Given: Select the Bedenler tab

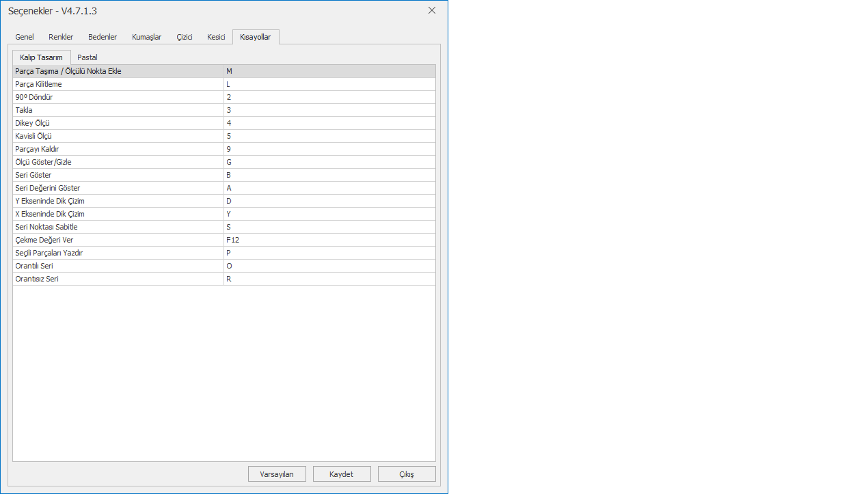Looking at the screenshot, I should [x=103, y=37].
